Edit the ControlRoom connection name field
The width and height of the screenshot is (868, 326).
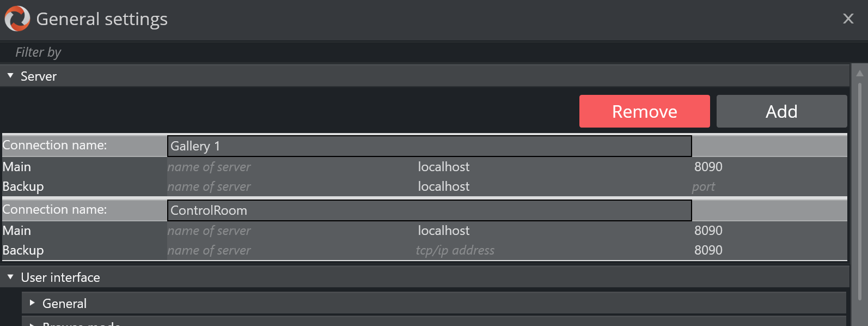click(x=429, y=210)
